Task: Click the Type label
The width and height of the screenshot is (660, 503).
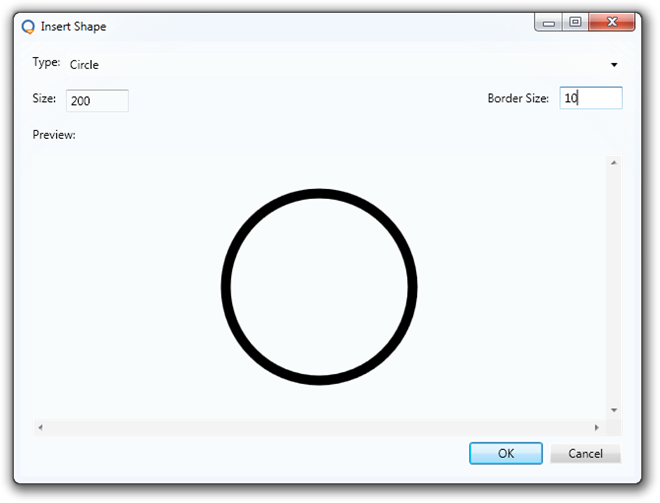Action: point(46,62)
